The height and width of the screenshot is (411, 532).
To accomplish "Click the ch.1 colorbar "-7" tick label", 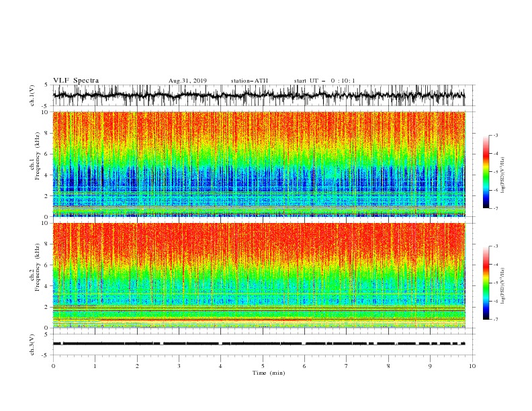I will (x=496, y=208).
